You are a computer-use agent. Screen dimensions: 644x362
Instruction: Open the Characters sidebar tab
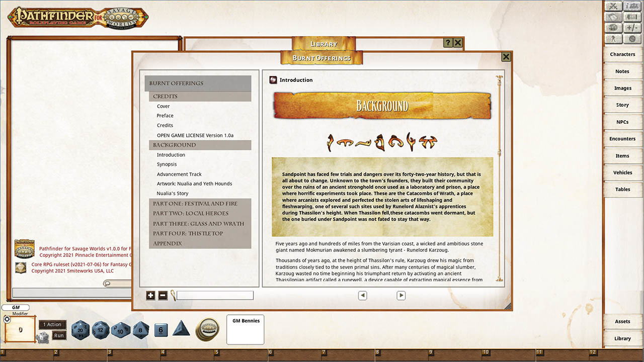(x=622, y=54)
